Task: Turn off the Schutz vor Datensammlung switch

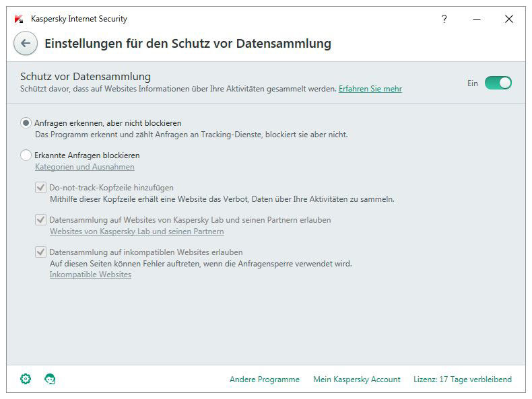Action: (498, 83)
